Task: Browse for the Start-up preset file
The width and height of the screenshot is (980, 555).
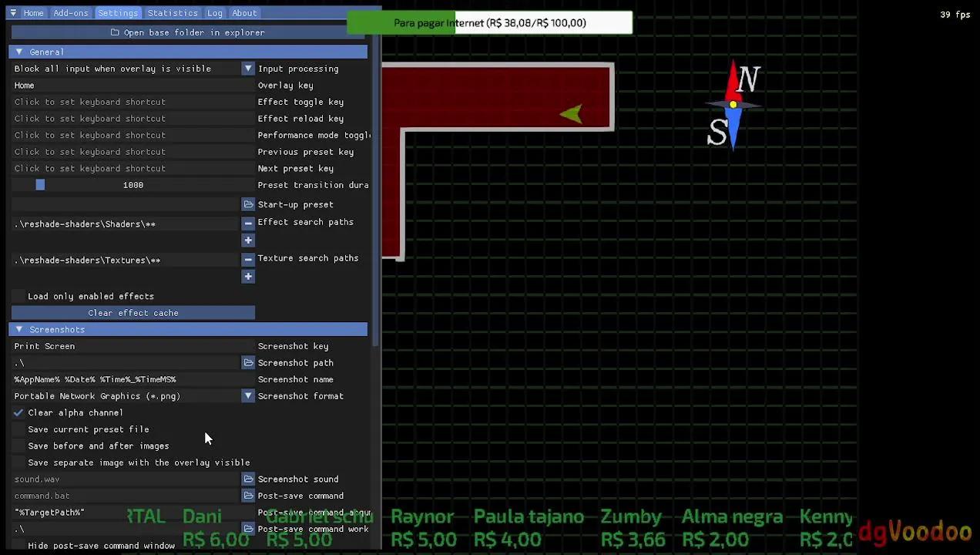Action: [248, 204]
